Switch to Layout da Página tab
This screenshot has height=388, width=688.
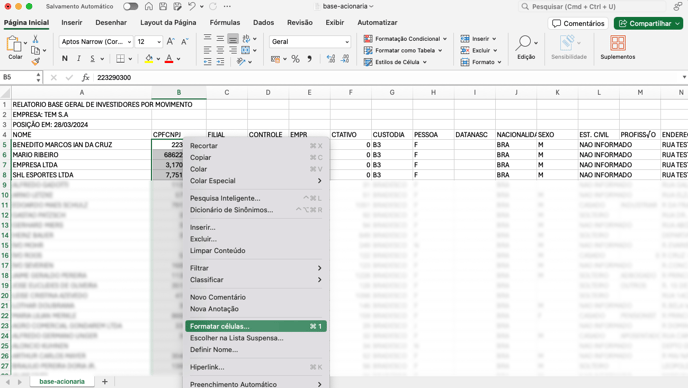pyautogui.click(x=168, y=22)
